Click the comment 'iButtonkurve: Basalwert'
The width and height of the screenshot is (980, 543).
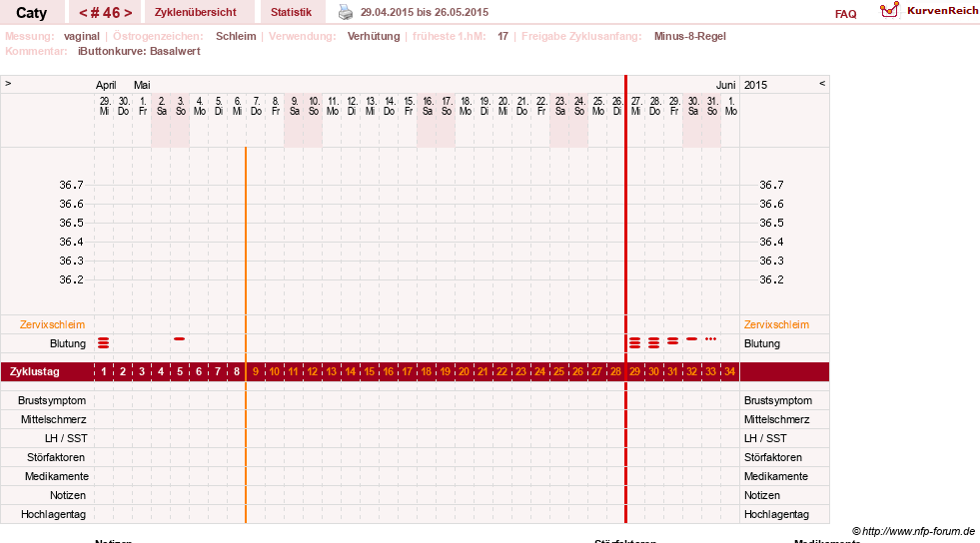[139, 51]
